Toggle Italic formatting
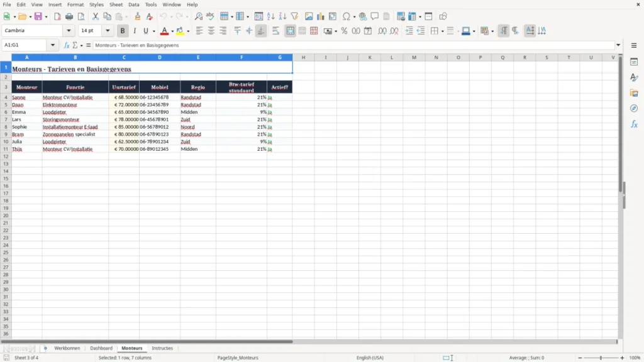The height and width of the screenshot is (362, 644). (135, 31)
